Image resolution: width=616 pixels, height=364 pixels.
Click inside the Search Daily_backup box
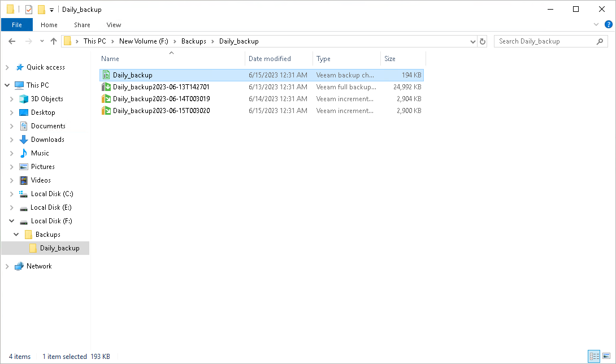(537, 41)
